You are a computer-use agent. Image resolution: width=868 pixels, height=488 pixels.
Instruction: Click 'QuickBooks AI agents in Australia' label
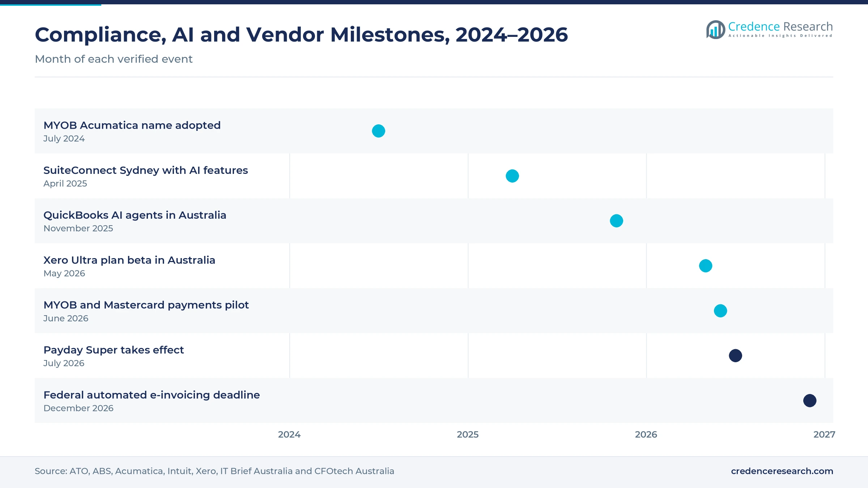[135, 215]
